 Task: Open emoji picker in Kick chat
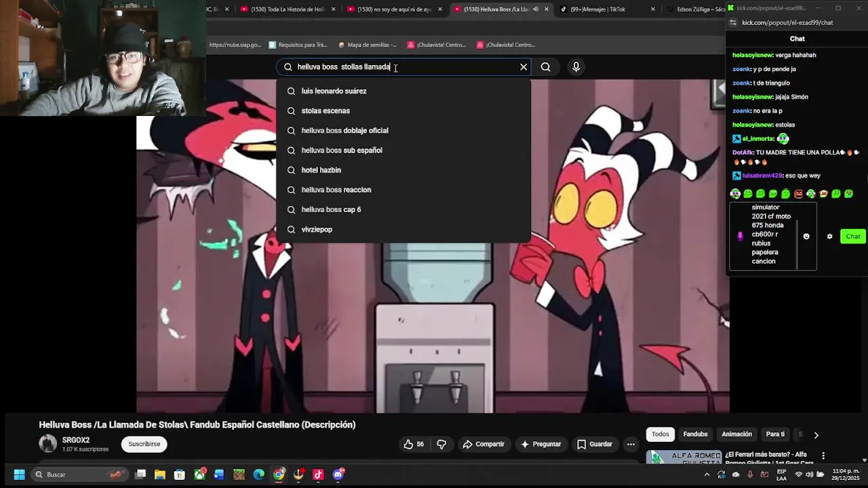coord(806,237)
